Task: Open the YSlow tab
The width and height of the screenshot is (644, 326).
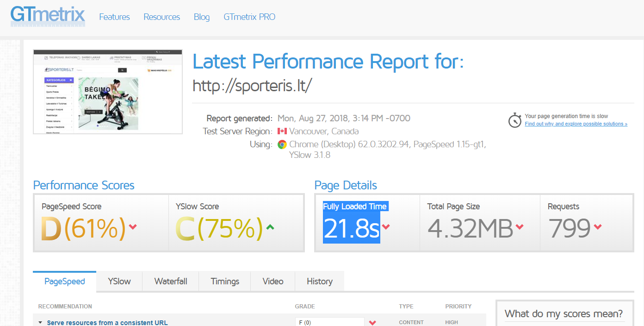Action: pyautogui.click(x=119, y=281)
